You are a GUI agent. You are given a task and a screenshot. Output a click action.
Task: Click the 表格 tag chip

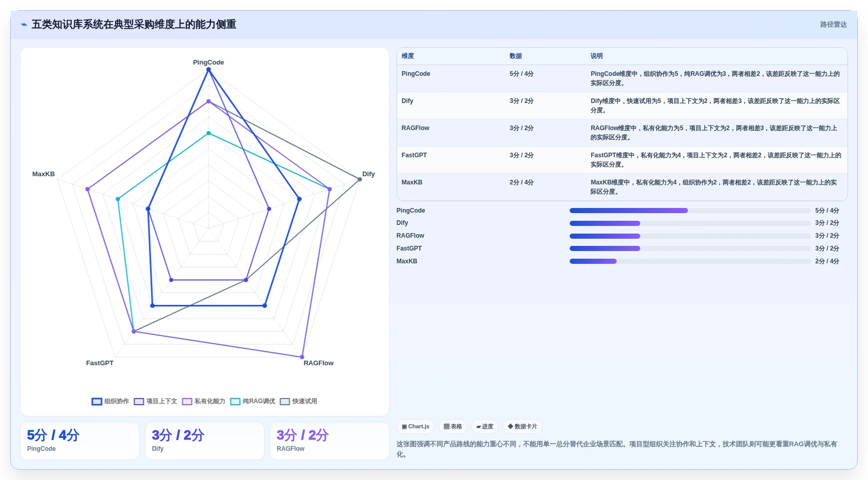(453, 426)
